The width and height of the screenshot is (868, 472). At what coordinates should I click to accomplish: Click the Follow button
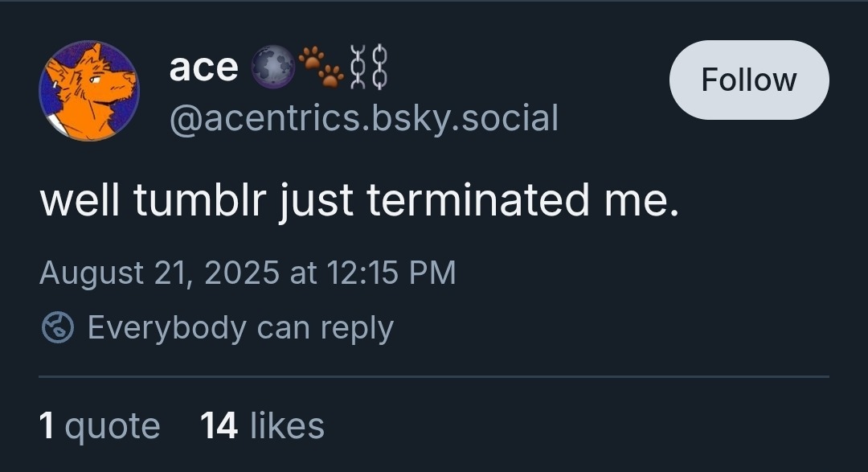click(x=748, y=80)
